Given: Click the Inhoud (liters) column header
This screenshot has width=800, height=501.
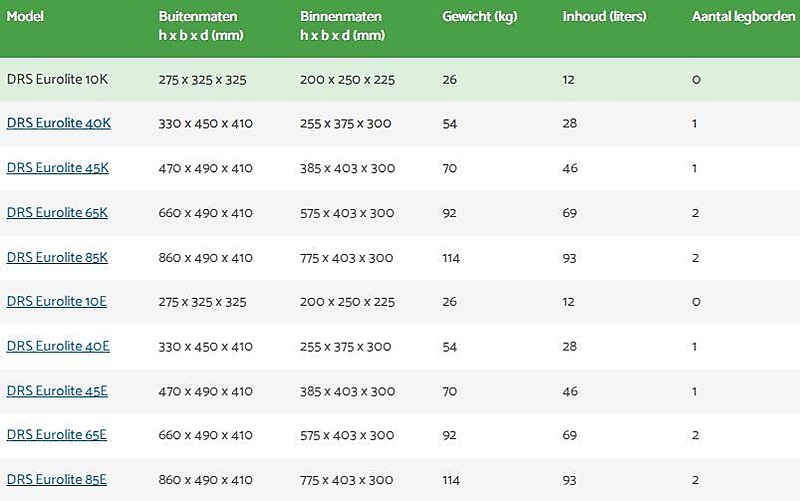Looking at the screenshot, I should pos(604,17).
